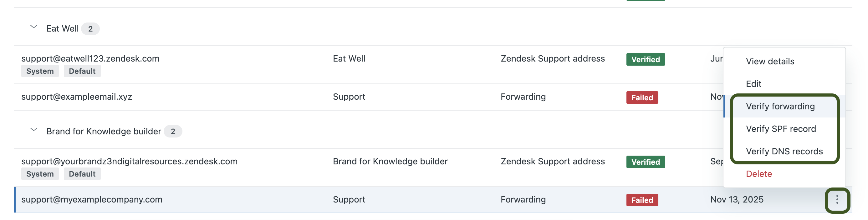Screen dimensions: 868x220
Task: Open the support@yourbrandz3ndigitalresources.zendesk.com address
Action: (130, 162)
